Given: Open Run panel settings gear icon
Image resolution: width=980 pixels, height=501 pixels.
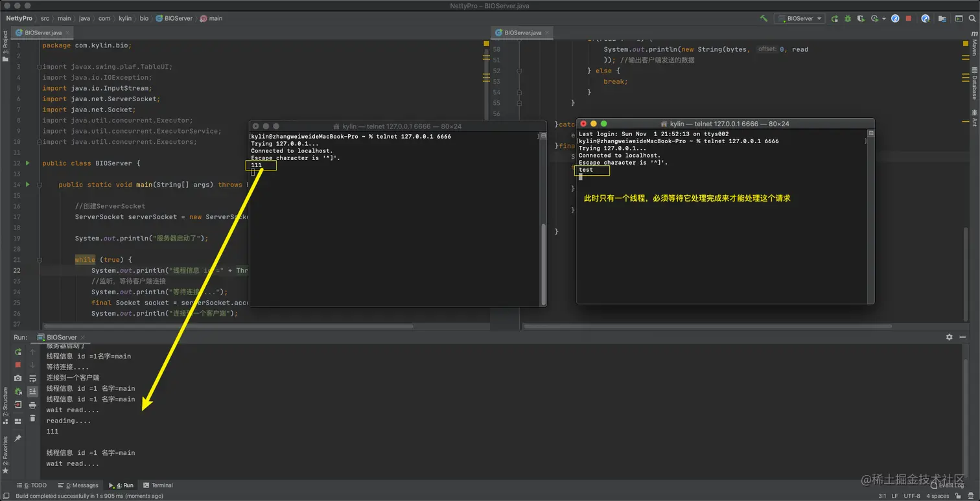Looking at the screenshot, I should pyautogui.click(x=950, y=337).
